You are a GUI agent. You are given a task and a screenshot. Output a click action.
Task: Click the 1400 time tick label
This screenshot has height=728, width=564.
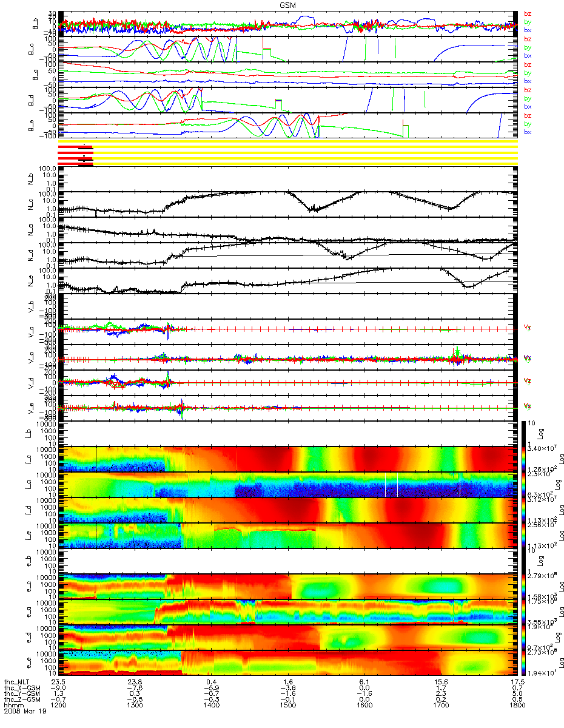pyautogui.click(x=211, y=706)
